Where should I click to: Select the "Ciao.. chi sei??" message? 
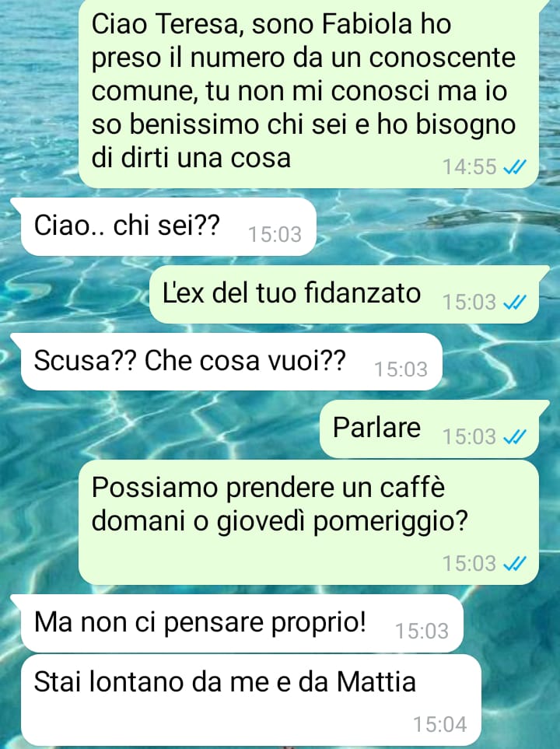pyautogui.click(x=168, y=227)
